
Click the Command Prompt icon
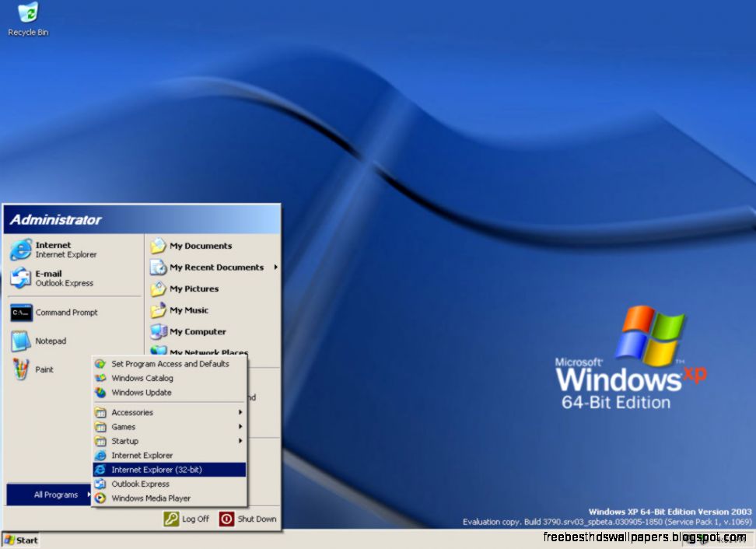21,313
